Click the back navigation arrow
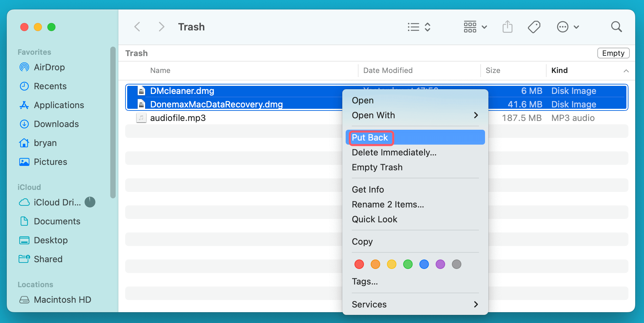The width and height of the screenshot is (644, 323). (x=137, y=27)
